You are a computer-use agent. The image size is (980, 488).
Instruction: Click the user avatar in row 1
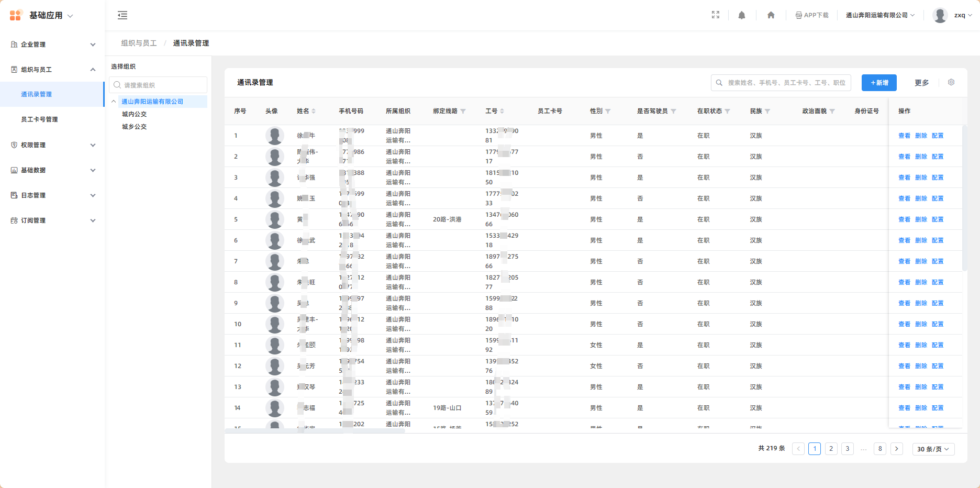tap(274, 136)
